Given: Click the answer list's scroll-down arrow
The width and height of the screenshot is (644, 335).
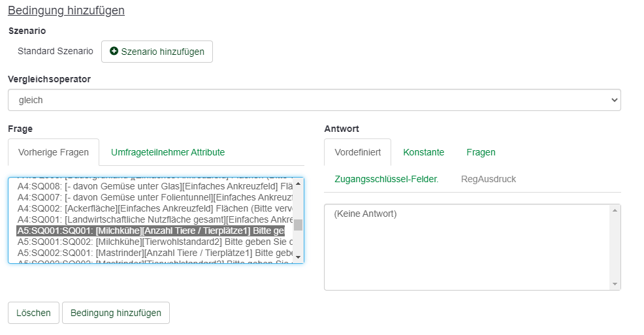Looking at the screenshot, I should (x=614, y=284).
